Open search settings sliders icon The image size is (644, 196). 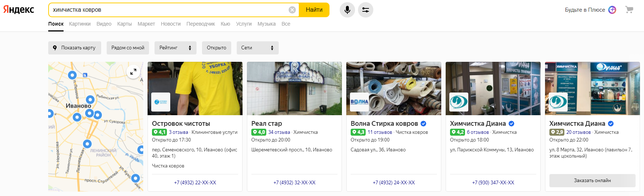pos(365,10)
